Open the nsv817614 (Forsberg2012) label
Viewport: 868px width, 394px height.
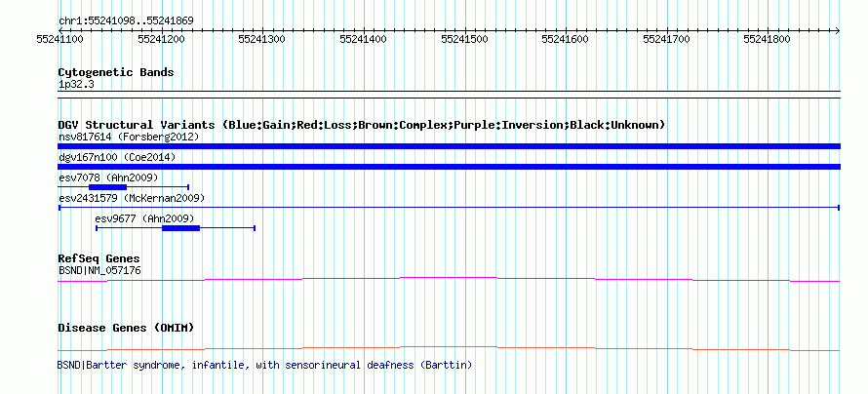129,137
